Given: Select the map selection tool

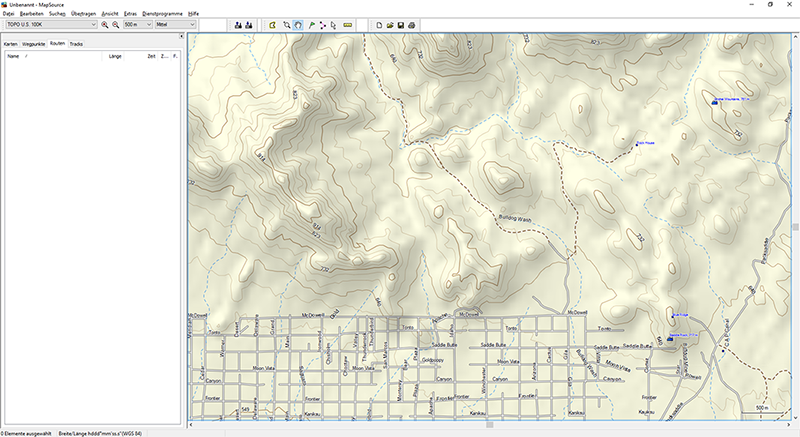Looking at the screenshot, I should click(272, 25).
